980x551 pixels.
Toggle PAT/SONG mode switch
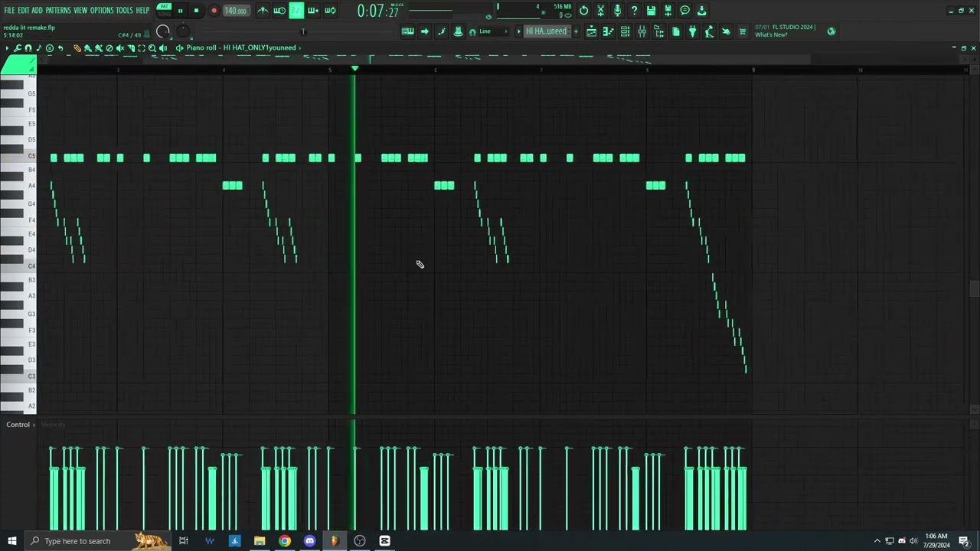tap(164, 10)
